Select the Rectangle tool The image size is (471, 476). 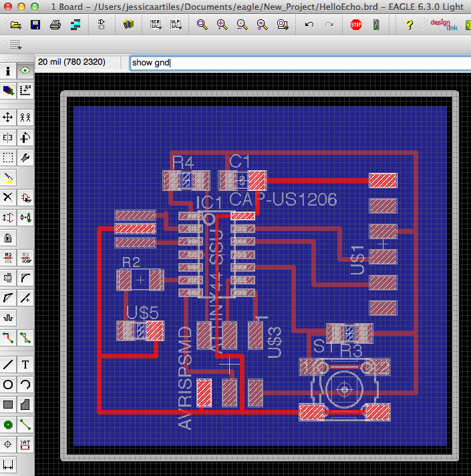(x=8, y=405)
